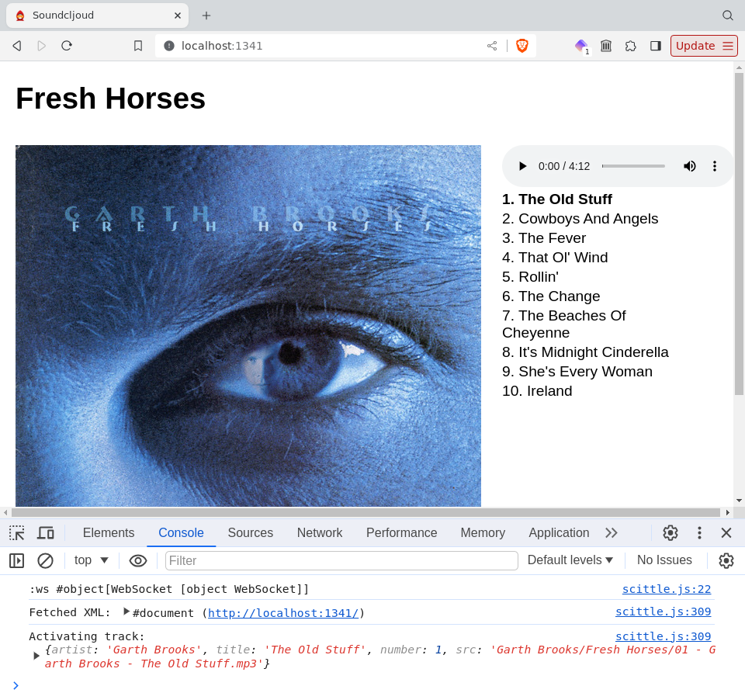Switch to the Memory tab

[483, 532]
